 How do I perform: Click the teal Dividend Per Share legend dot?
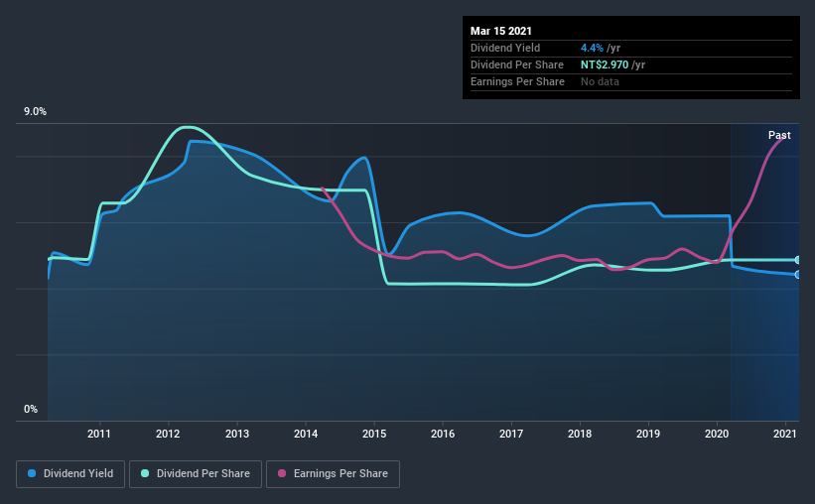click(145, 473)
